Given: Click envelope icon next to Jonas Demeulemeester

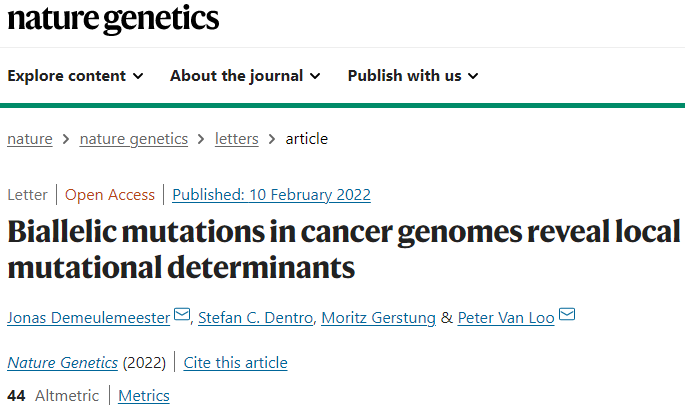Looking at the screenshot, I should pyautogui.click(x=182, y=314).
